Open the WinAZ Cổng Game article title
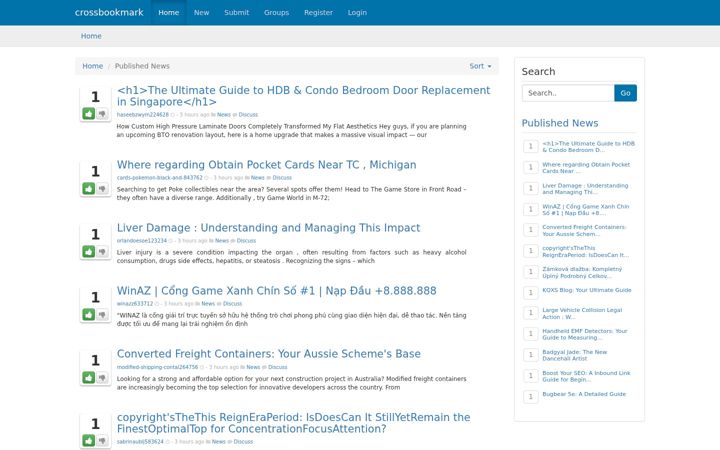Image resolution: width=720 pixels, height=450 pixels. click(276, 291)
